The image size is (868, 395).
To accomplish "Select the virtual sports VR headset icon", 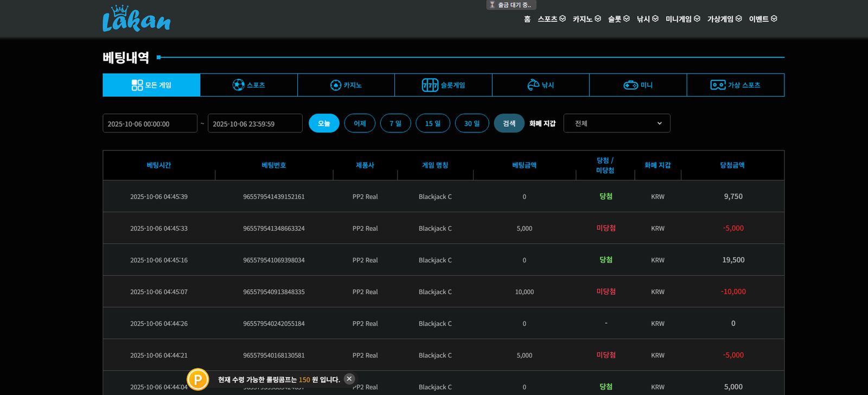I will click(718, 85).
